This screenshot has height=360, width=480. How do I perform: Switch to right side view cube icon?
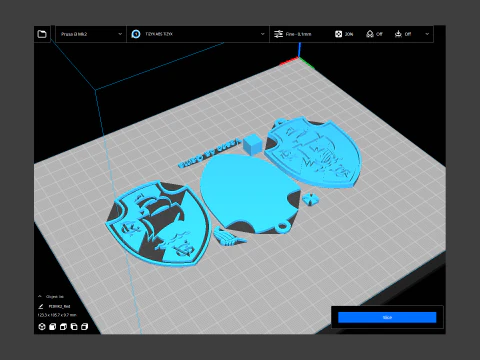(84, 327)
